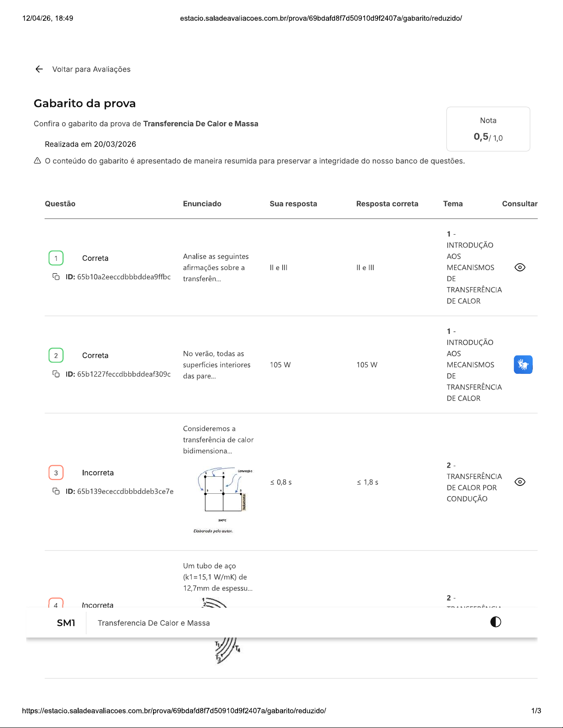The image size is (563, 728).
Task: Click the SM1 logo in the bottom bar
Action: [66, 623]
